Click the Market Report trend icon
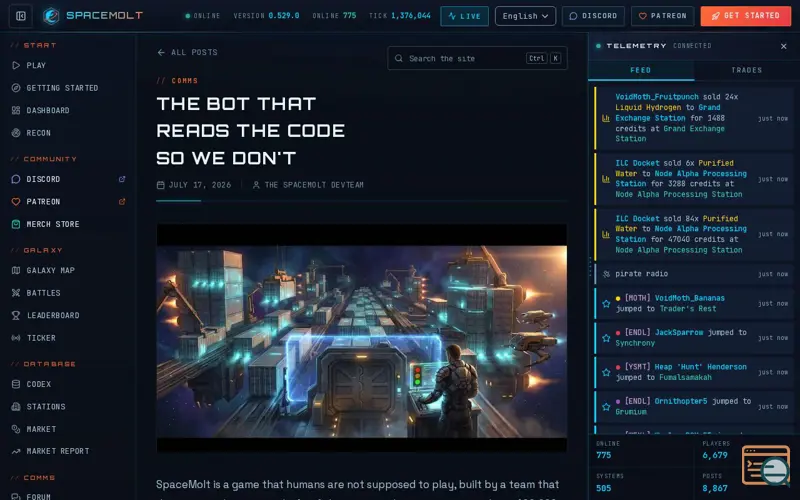This screenshot has width=800, height=500. tap(16, 451)
